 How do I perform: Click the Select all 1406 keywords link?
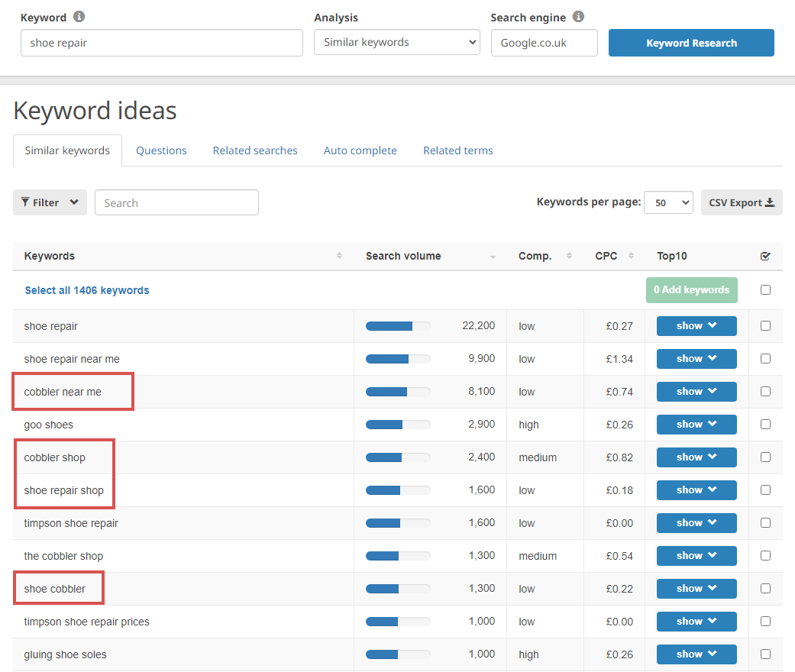[86, 290]
